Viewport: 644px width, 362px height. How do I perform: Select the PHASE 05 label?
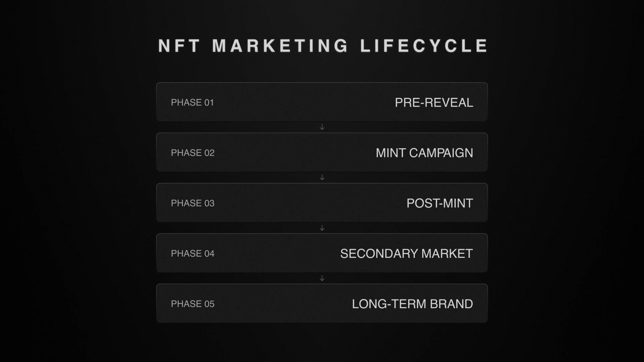click(193, 304)
